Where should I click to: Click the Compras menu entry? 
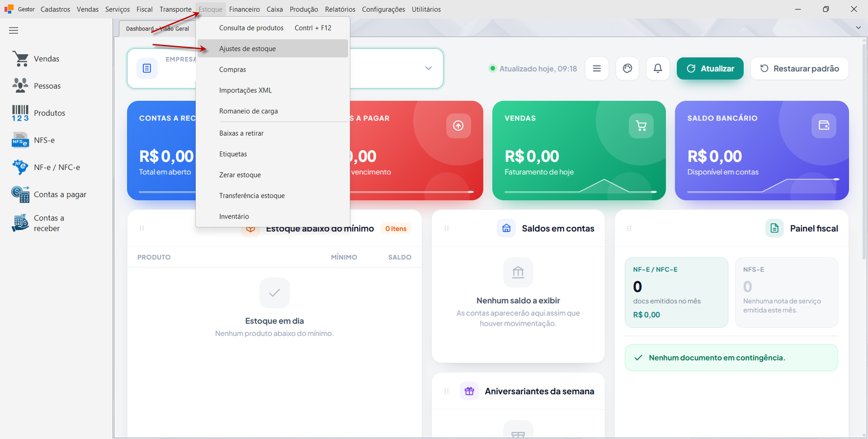point(273,69)
